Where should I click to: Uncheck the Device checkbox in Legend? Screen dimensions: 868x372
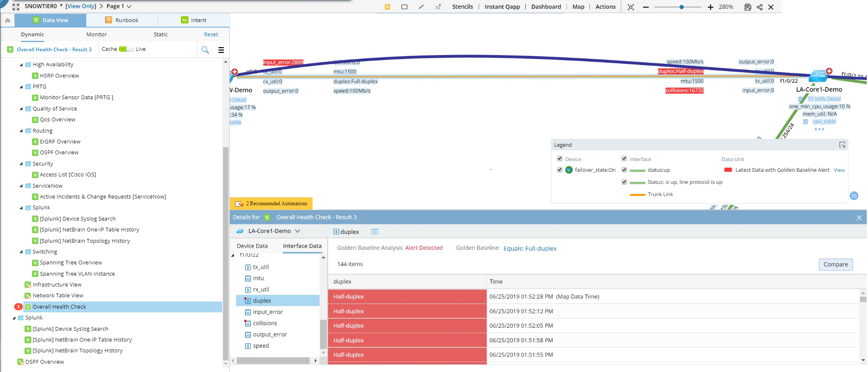(559, 159)
